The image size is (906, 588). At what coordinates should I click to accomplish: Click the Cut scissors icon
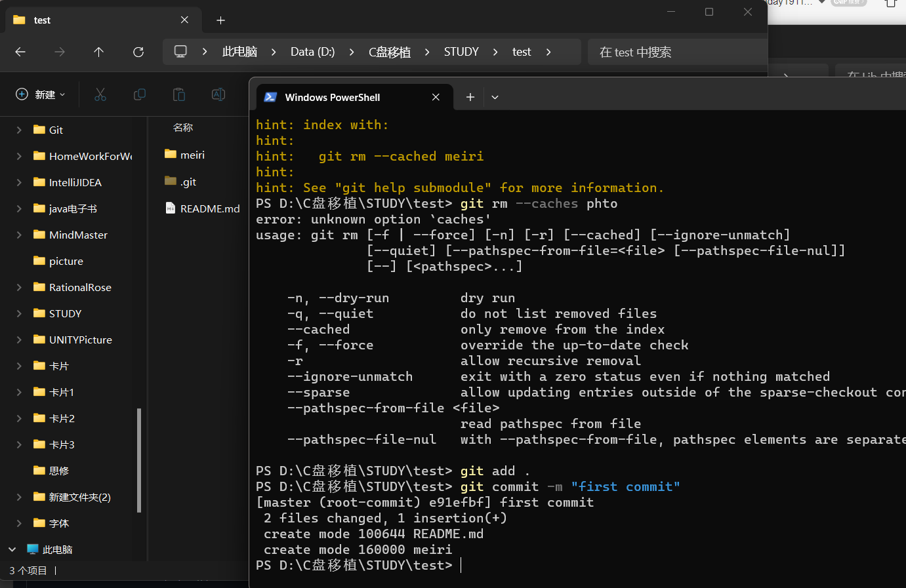100,94
